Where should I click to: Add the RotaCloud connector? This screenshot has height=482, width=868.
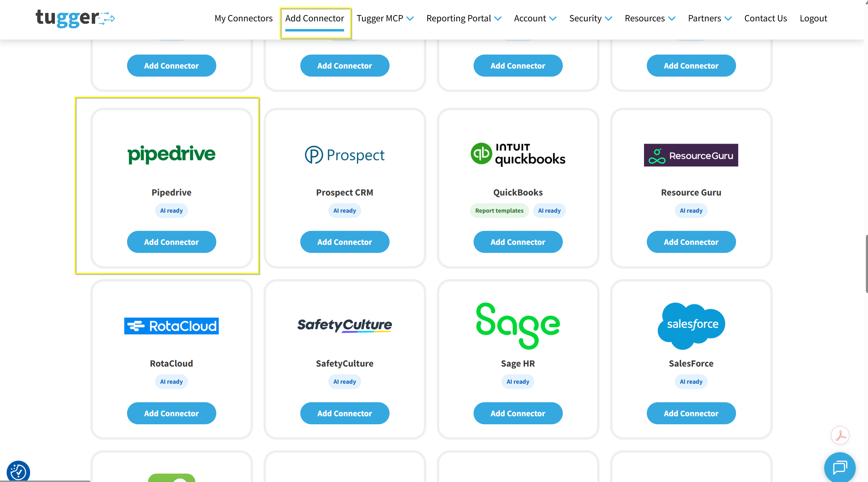pos(171,413)
